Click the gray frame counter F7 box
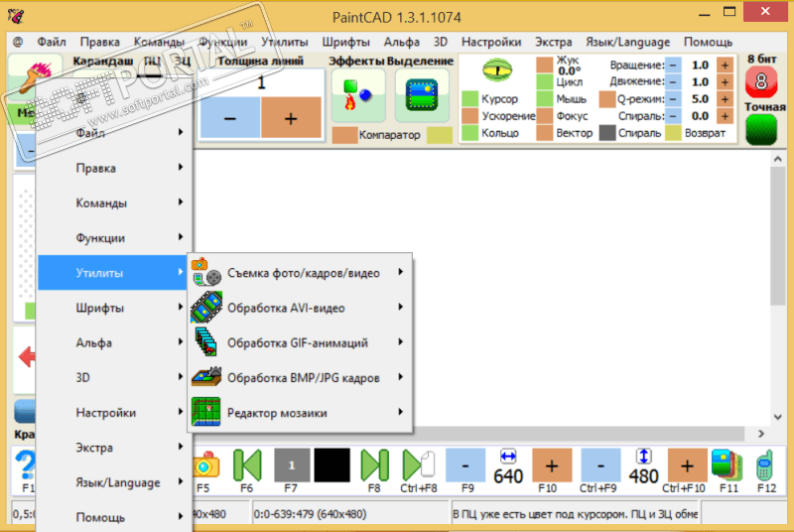Viewport: 794px width, 532px height. pos(292,465)
